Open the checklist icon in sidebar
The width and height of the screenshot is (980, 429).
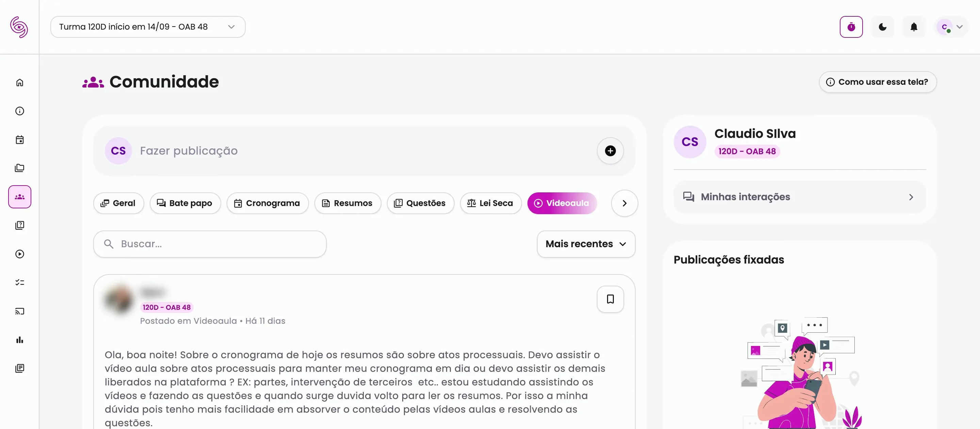[20, 283]
